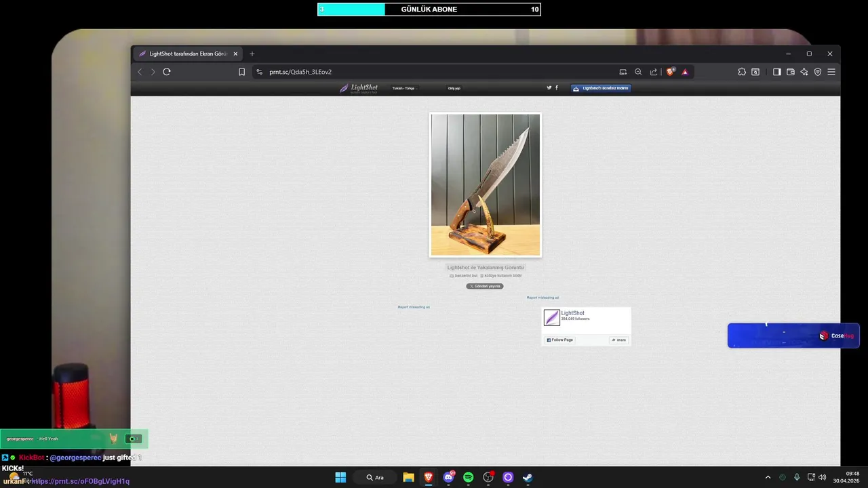This screenshot has width=868, height=488.
Task: Open the purple circle taskbar app
Action: 508,477
